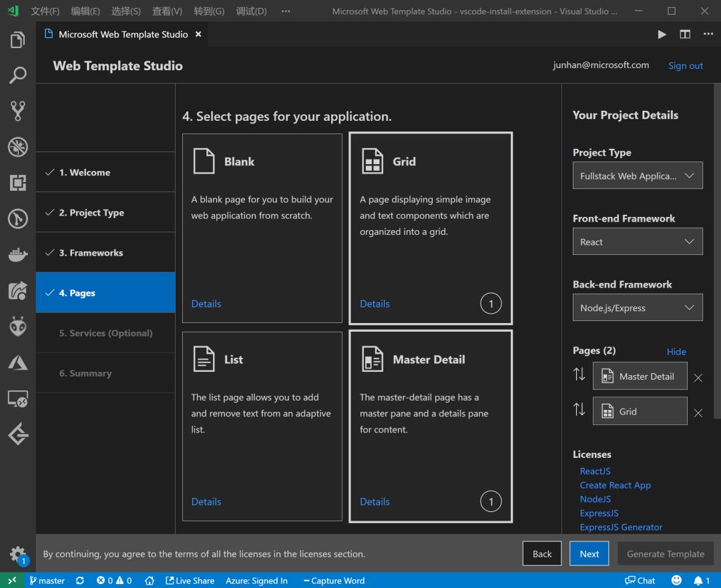Start Live Share from status bar

(190, 581)
